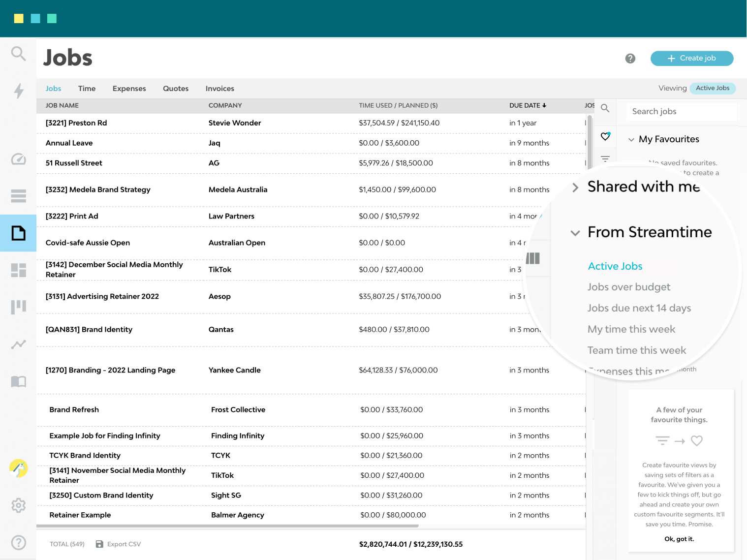Click the Create job button

point(691,58)
